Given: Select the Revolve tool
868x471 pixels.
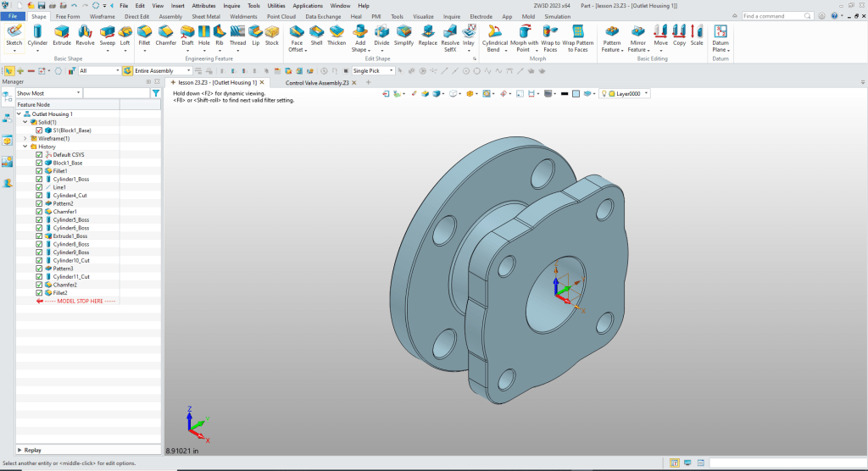Looking at the screenshot, I should [x=85, y=32].
